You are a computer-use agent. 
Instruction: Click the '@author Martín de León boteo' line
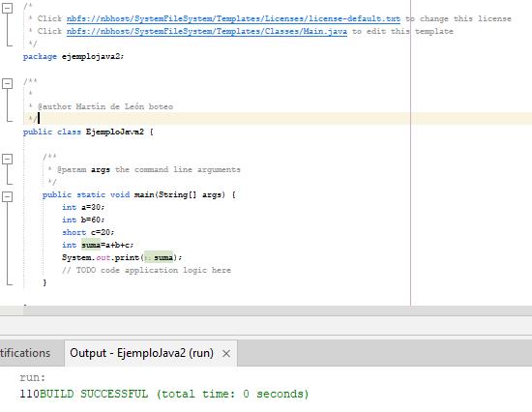point(105,106)
